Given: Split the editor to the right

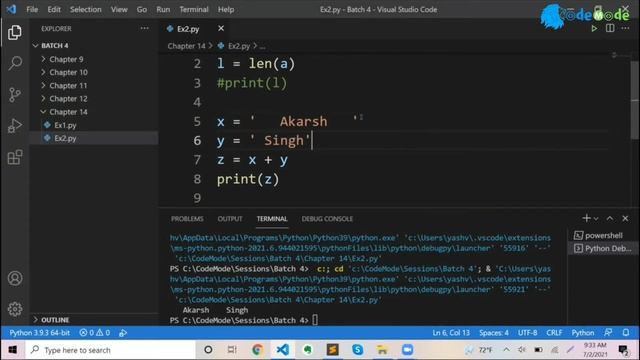Looking at the screenshot, I should (x=610, y=29).
